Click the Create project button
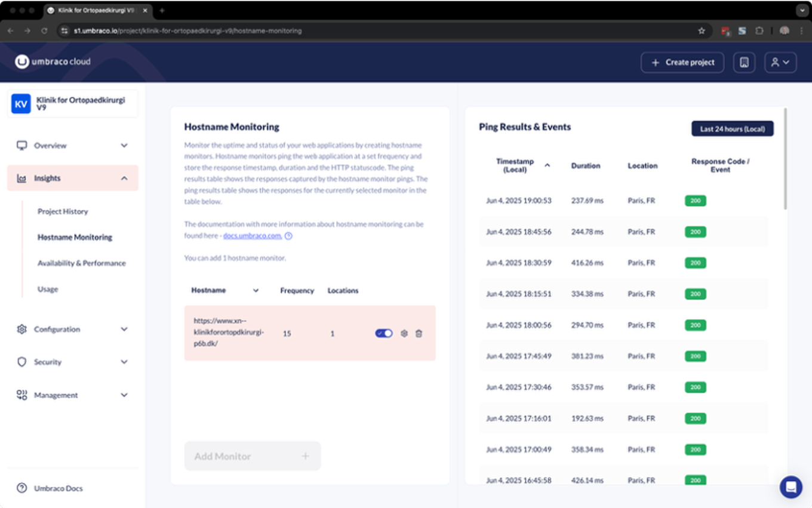 coord(682,62)
